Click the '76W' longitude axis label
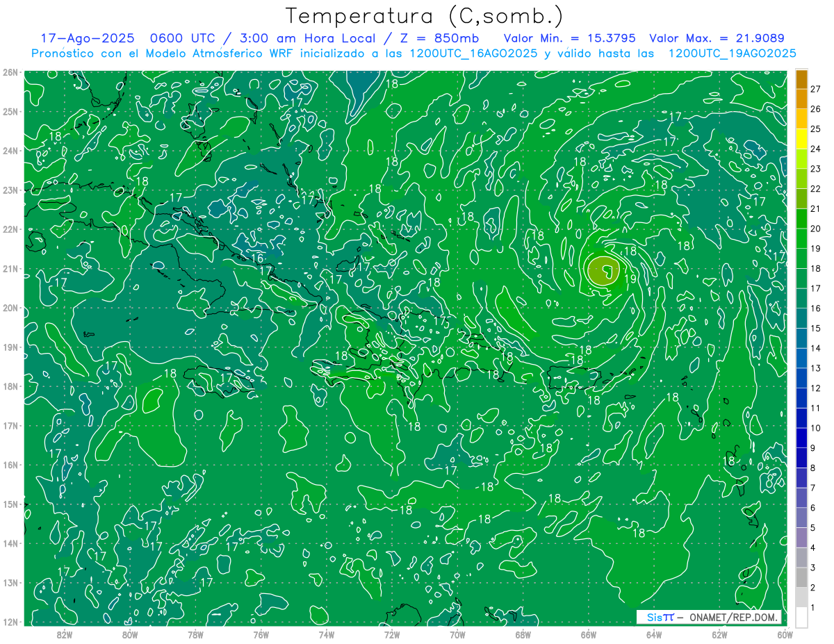 pyautogui.click(x=261, y=634)
